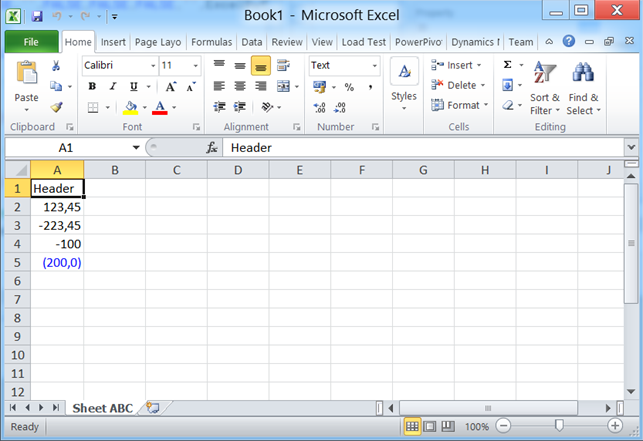
Task: Open the File tab
Action: [31, 42]
